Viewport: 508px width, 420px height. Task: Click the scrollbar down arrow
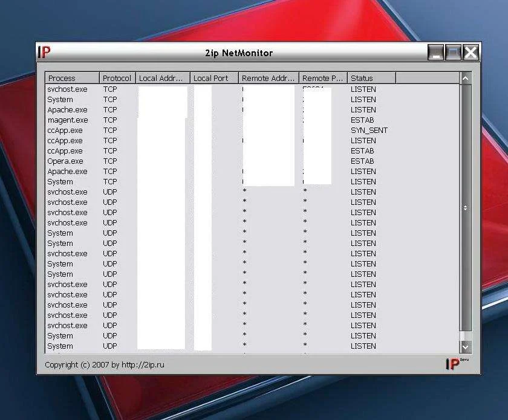466,347
